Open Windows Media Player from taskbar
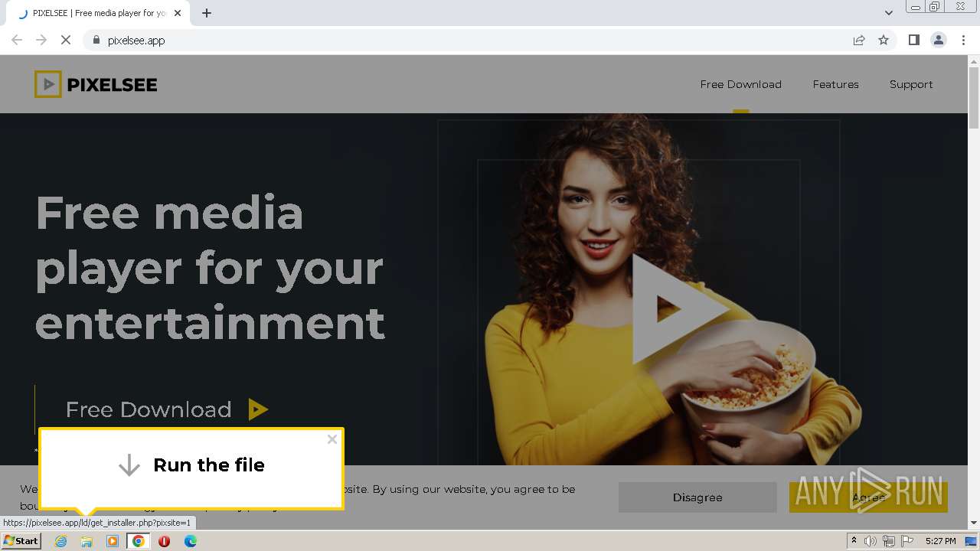Image resolution: width=980 pixels, height=551 pixels. [113, 541]
